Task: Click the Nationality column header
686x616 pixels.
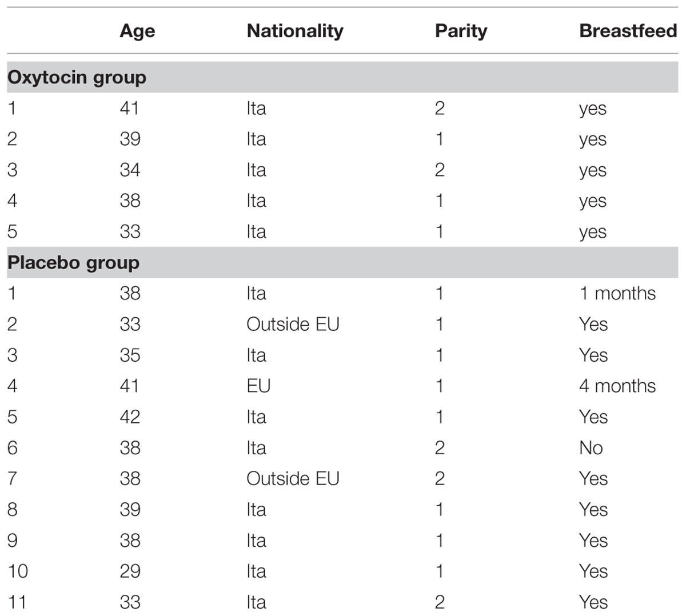Action: (x=295, y=30)
